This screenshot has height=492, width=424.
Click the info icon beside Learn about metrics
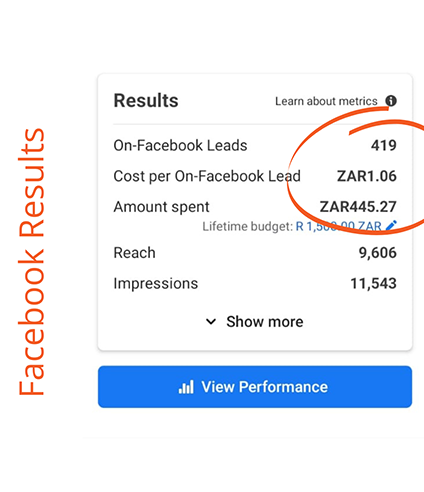(391, 101)
